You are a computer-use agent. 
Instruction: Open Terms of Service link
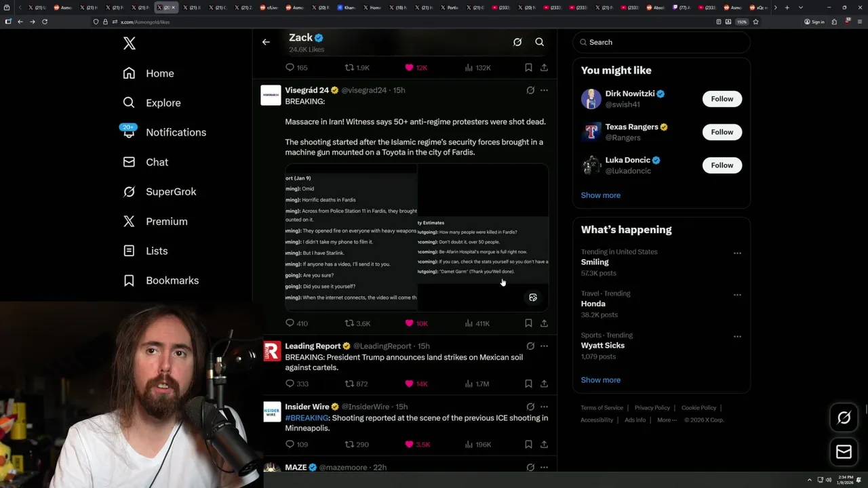tap(601, 408)
